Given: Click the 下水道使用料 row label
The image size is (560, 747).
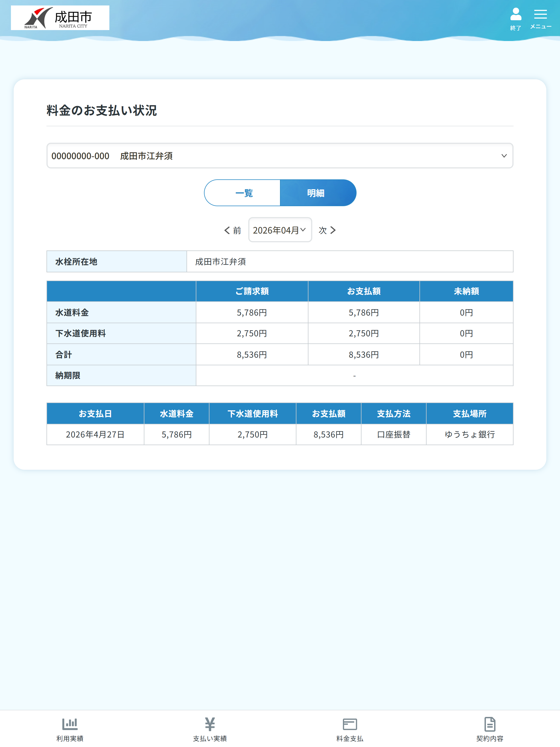Looking at the screenshot, I should coord(122,333).
